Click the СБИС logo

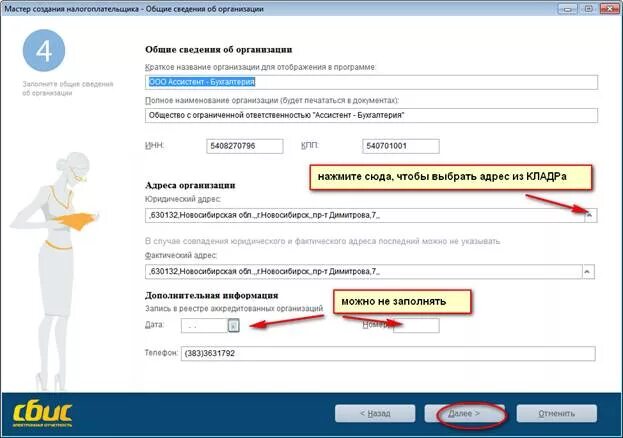[x=43, y=414]
